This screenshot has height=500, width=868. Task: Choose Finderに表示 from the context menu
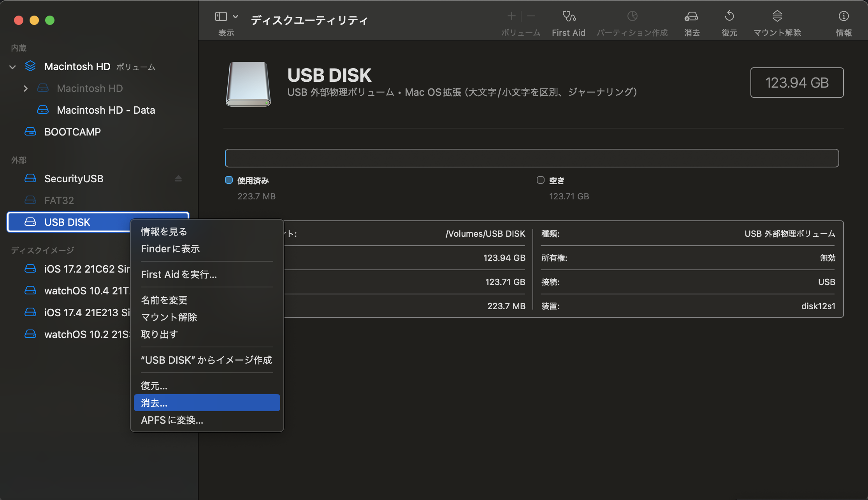tap(207, 249)
